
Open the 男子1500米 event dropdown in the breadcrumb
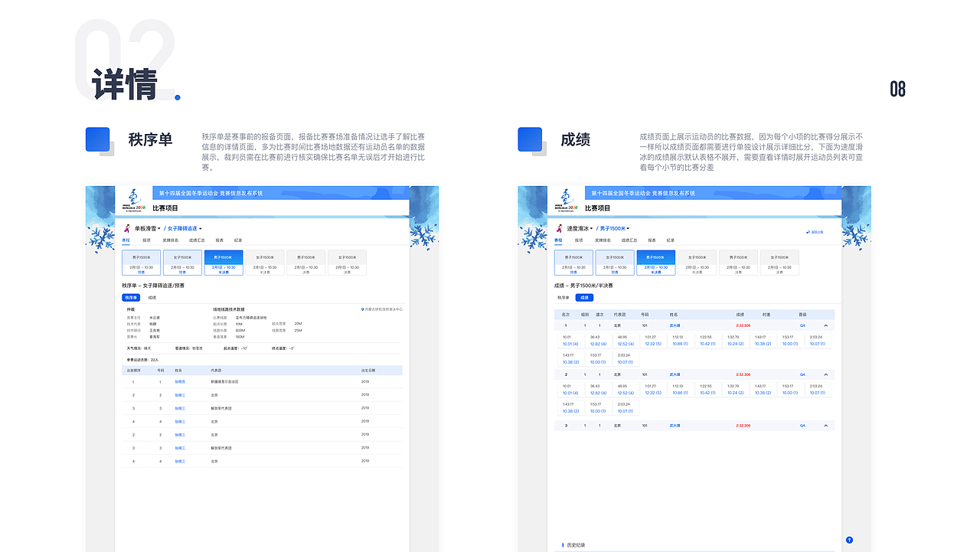(615, 228)
